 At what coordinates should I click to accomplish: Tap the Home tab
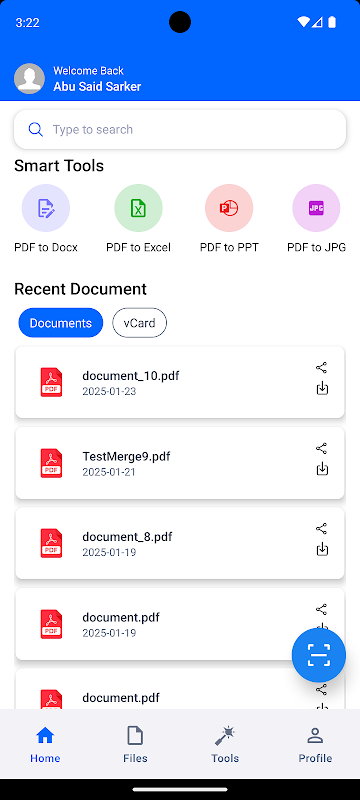point(45,745)
